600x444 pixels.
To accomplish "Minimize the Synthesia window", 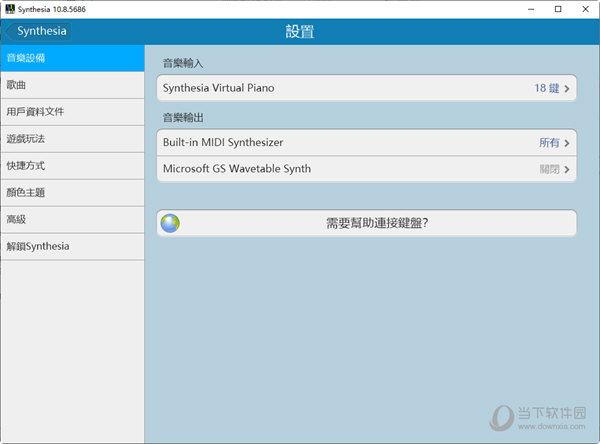I will pos(531,9).
